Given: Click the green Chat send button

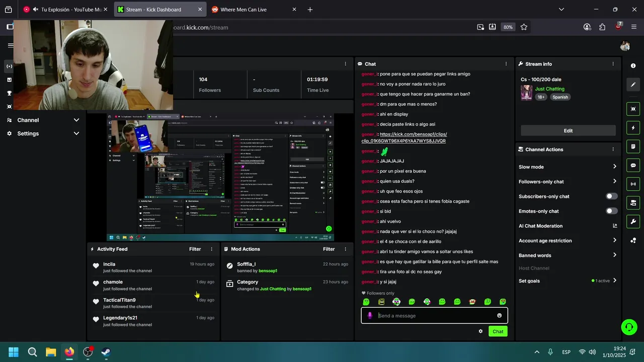Looking at the screenshot, I should 498,331.
